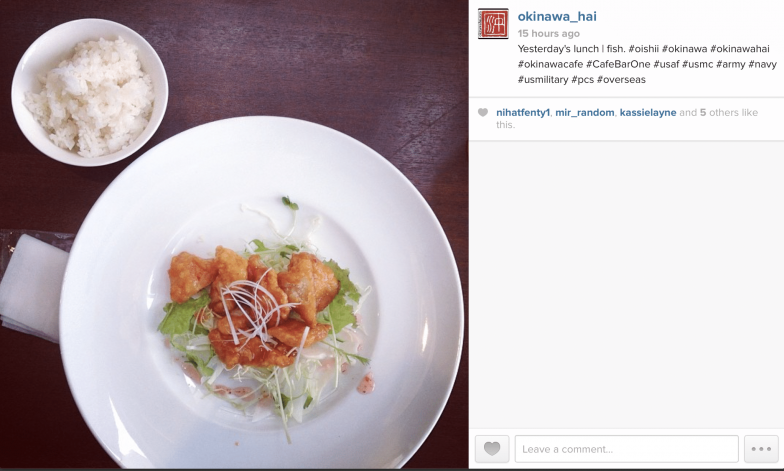The height and width of the screenshot is (471, 784).
Task: Open the three-dots more options button
Action: point(761,448)
